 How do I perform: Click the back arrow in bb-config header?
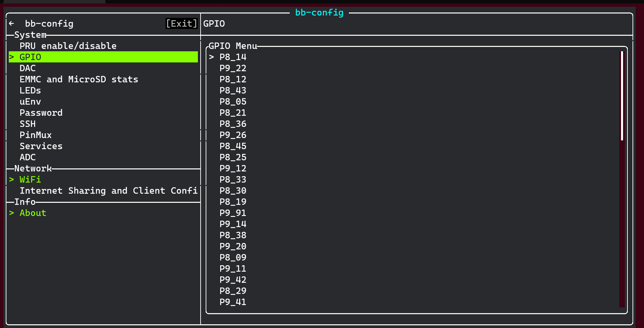pos(12,24)
